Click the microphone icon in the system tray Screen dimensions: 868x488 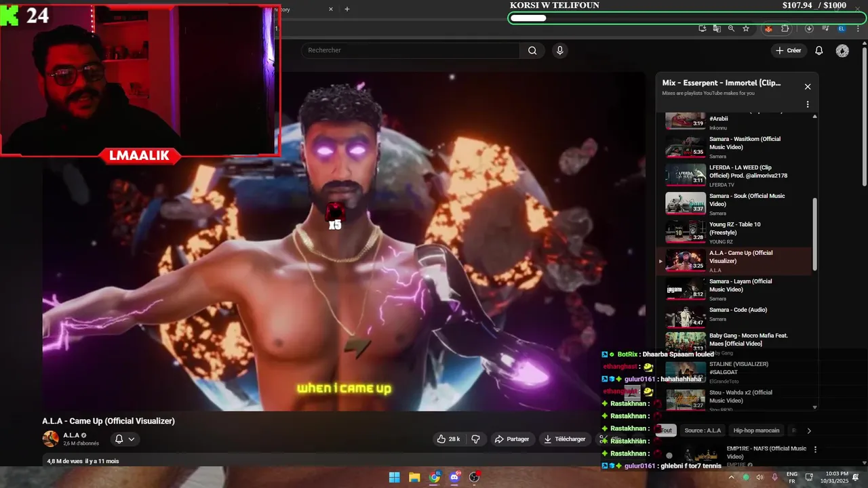[x=775, y=477]
